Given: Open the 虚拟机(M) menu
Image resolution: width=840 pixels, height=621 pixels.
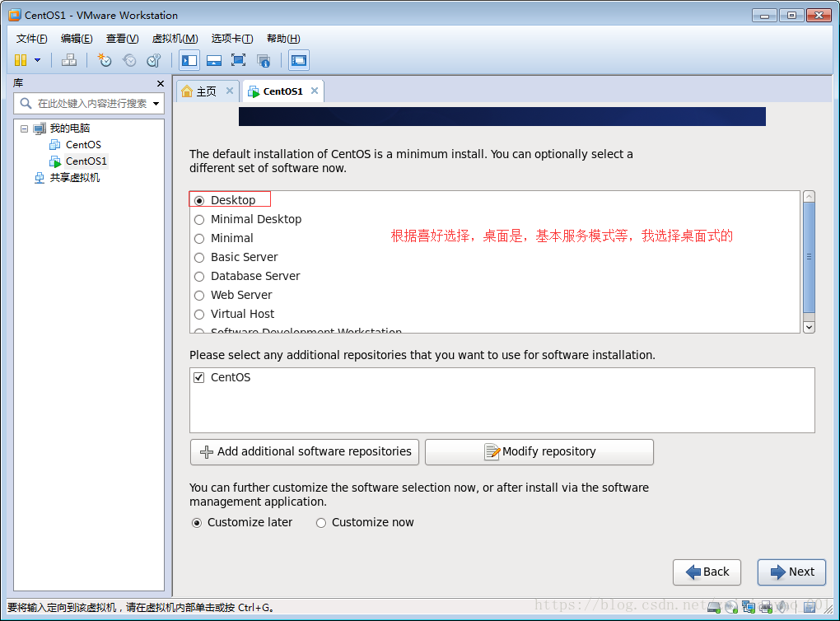Looking at the screenshot, I should (x=175, y=39).
